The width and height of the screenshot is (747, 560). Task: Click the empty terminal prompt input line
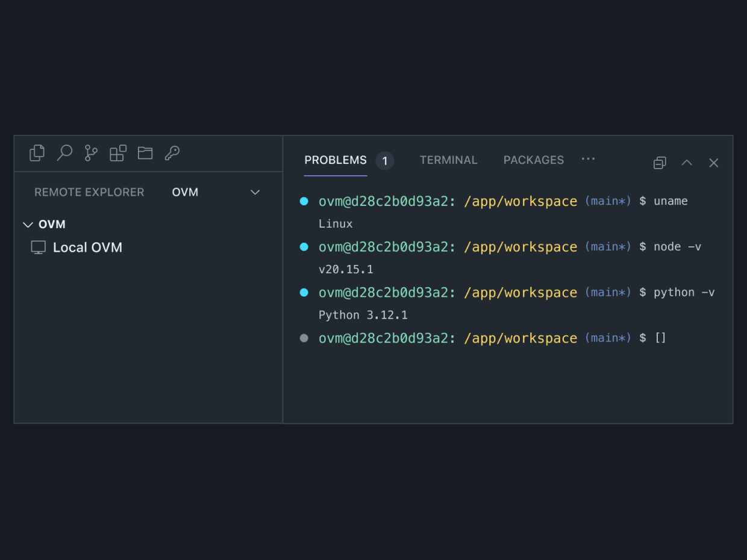tap(660, 338)
